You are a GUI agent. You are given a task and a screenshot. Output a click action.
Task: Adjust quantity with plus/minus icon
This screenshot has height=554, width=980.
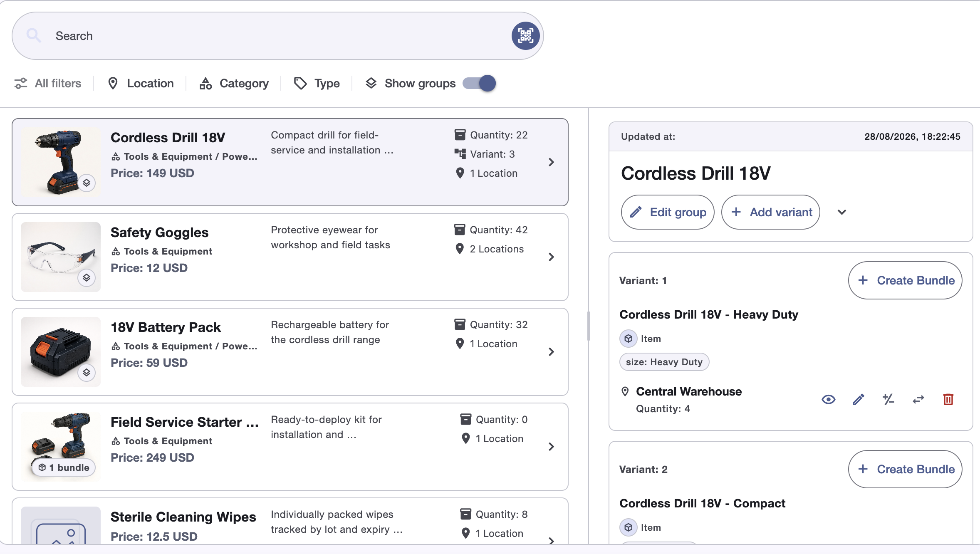888,400
